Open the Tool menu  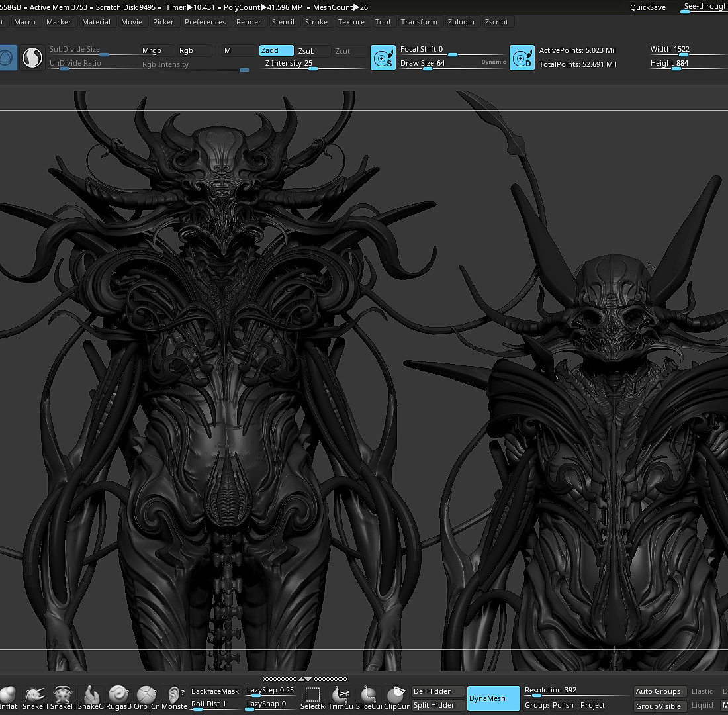pyautogui.click(x=383, y=22)
